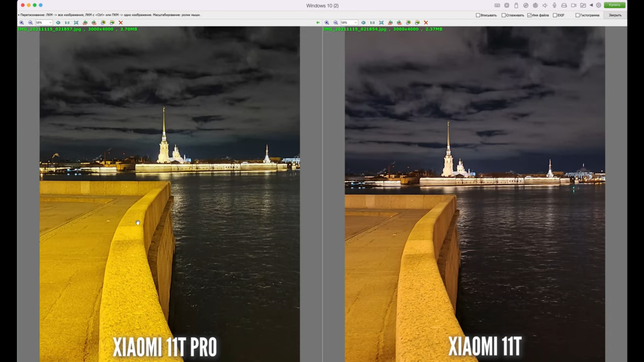Zoom out on the left pane image
The width and height of the screenshot is (644, 362).
tap(31, 22)
